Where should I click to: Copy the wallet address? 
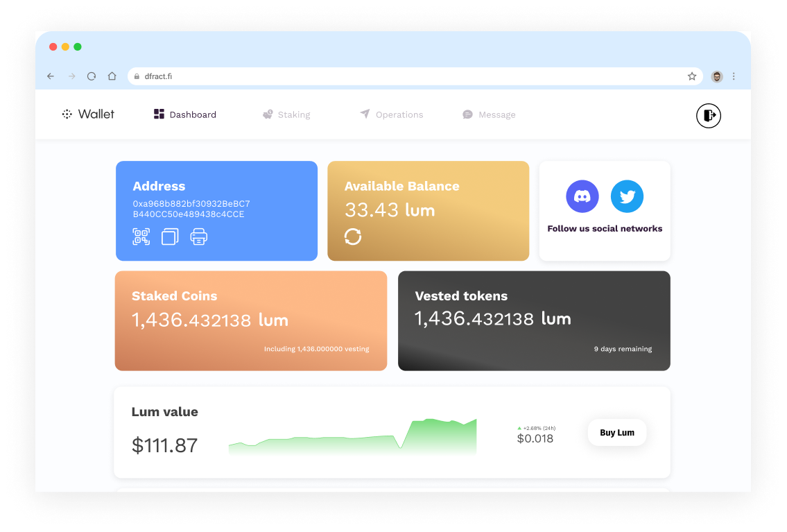click(x=170, y=237)
